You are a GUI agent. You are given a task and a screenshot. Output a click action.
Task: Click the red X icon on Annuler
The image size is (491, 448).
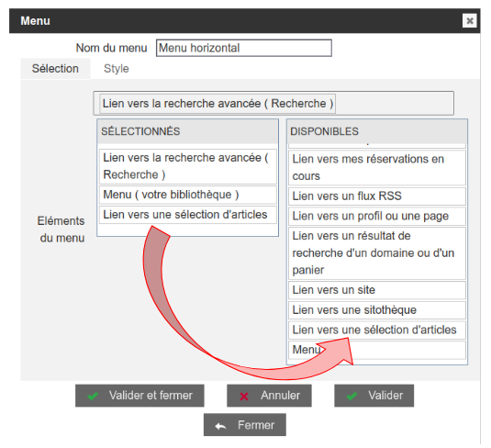tap(244, 397)
